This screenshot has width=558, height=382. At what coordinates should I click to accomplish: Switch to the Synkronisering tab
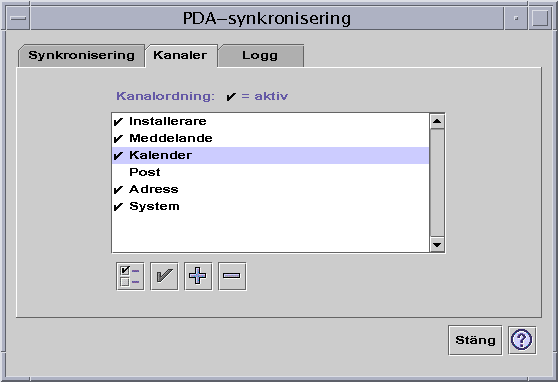[81, 56]
